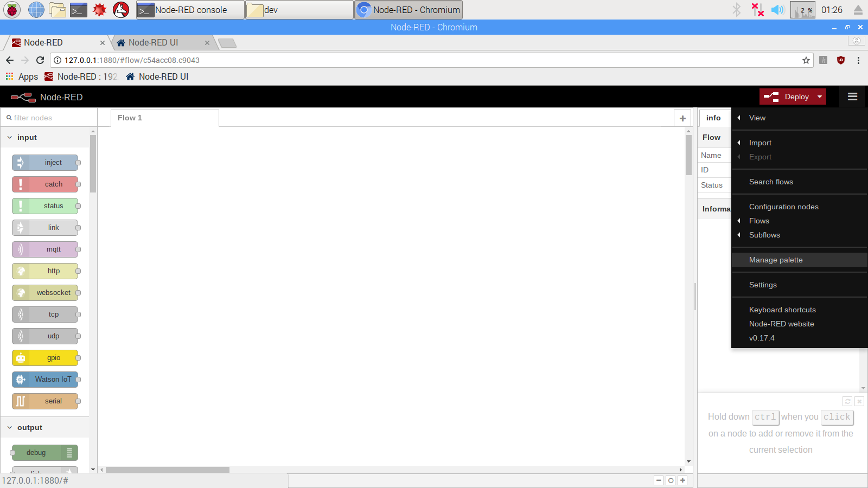
Task: Click Search flows in the menu
Action: (799, 182)
